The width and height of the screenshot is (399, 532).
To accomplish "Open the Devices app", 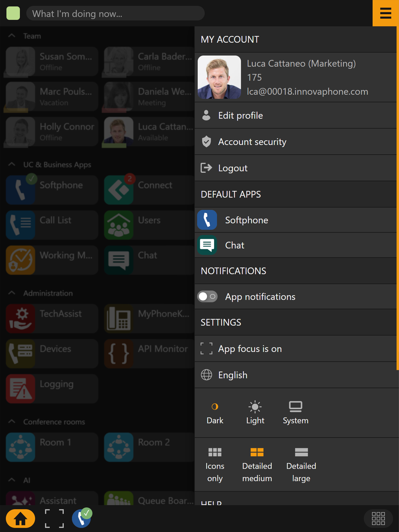I will (x=52, y=354).
